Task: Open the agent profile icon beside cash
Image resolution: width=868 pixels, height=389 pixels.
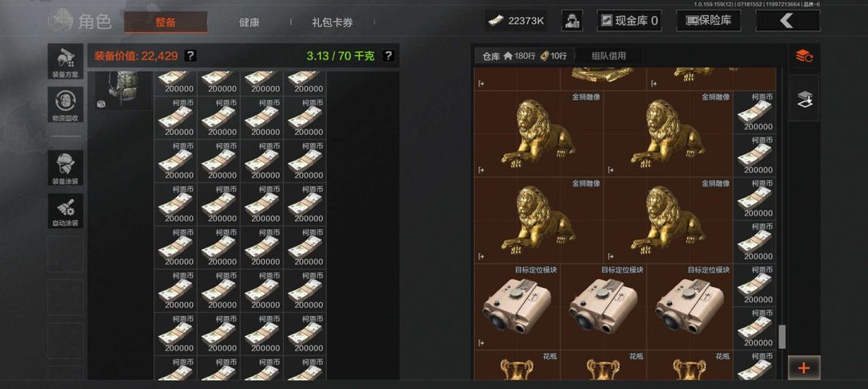Action: 572,21
